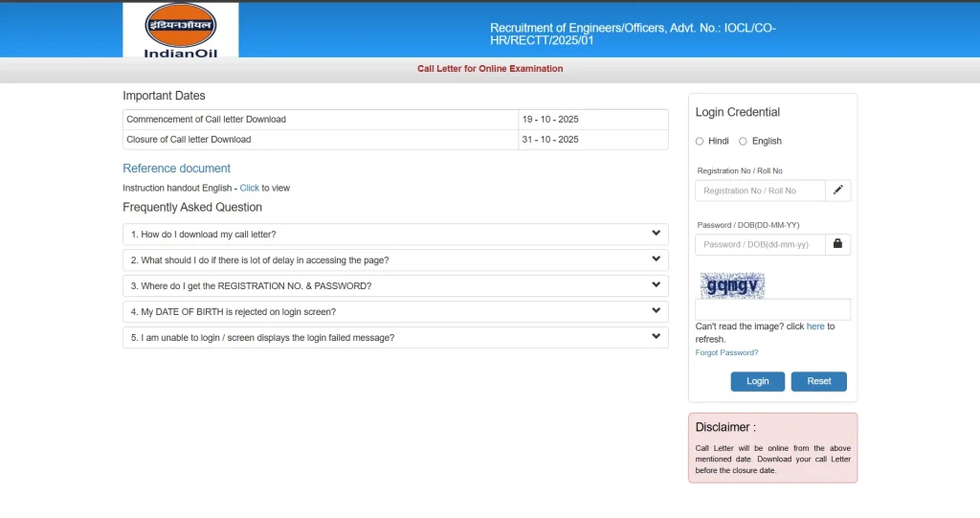Viewport: 980px width, 518px height.
Task: Expand the unable to login FAQ chevron
Action: tap(657, 337)
